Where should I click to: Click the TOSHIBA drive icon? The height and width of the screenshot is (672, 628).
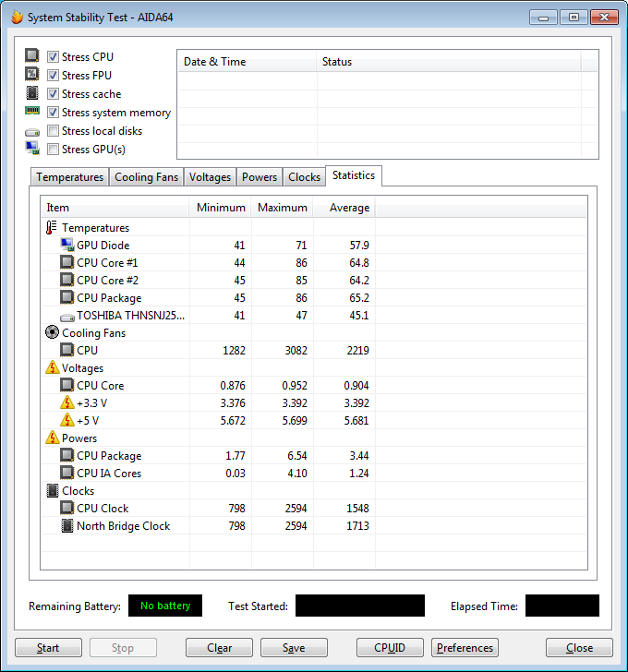click(66, 316)
